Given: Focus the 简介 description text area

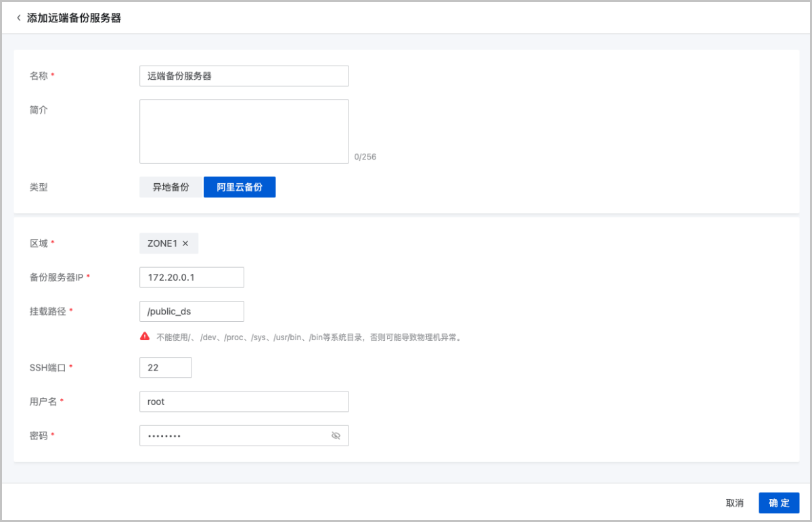Looking at the screenshot, I should (x=244, y=131).
